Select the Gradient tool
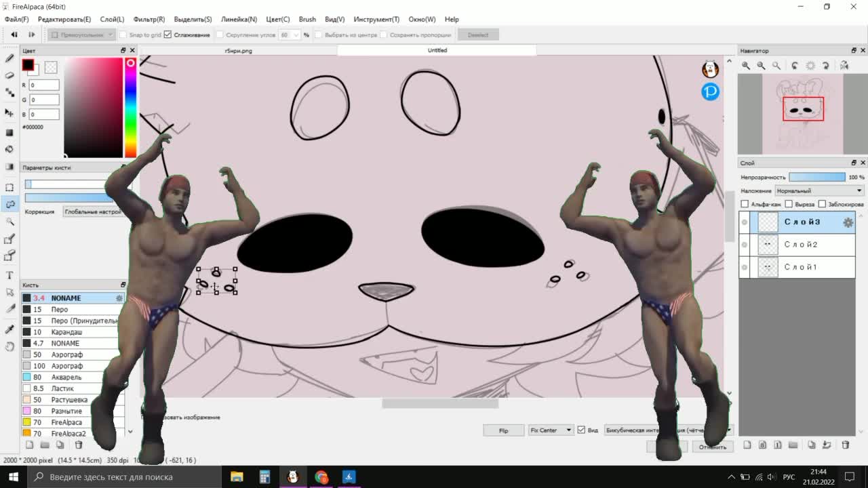868x488 pixels. pos(9,166)
